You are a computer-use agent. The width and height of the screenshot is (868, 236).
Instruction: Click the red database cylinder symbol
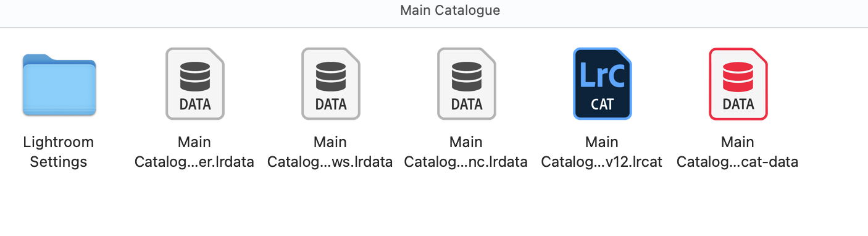[x=738, y=75]
